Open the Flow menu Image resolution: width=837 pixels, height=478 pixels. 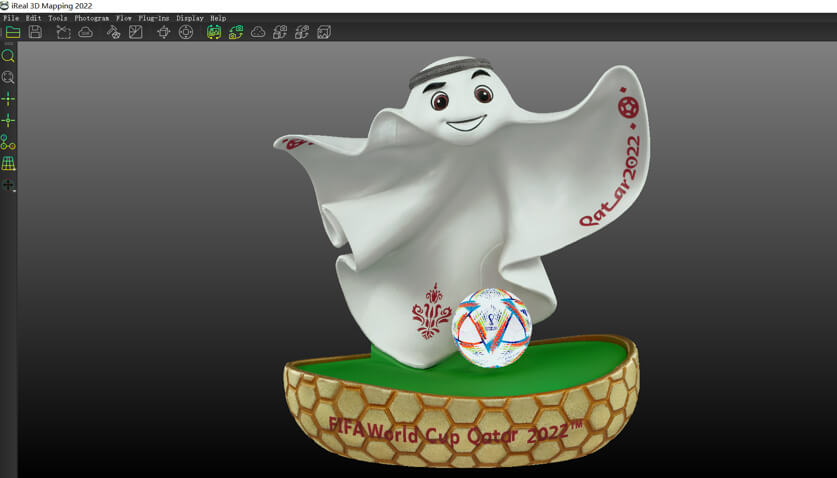tap(124, 18)
